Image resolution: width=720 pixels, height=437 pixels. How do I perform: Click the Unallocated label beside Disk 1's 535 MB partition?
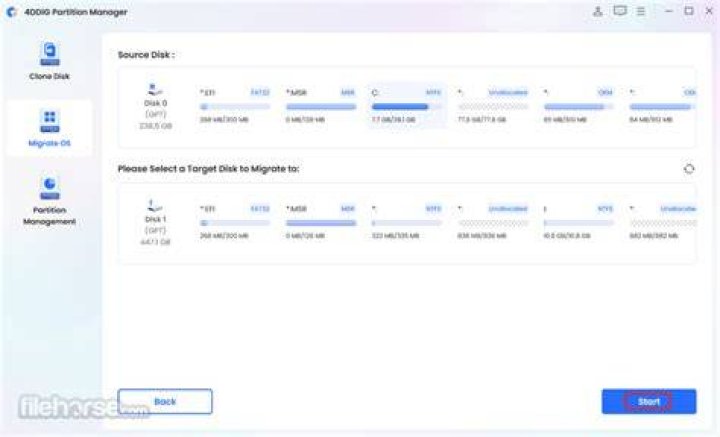pyautogui.click(x=508, y=209)
